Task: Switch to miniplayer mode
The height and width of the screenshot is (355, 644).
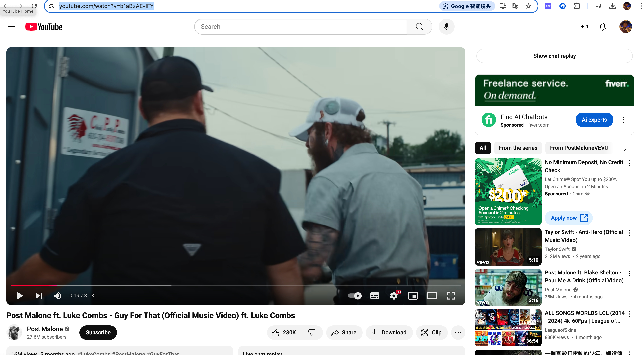Action: point(413,296)
